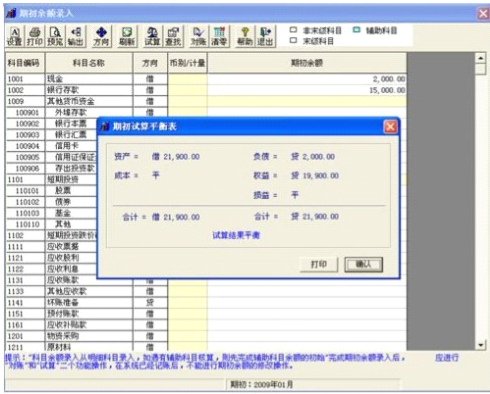
Task: Run 试算 trial balance icon
Action: click(152, 36)
